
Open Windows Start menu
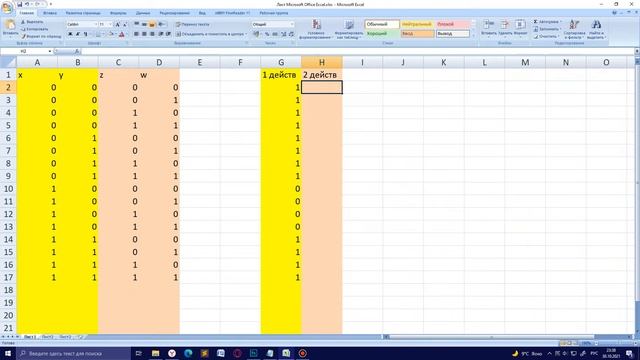click(x=8, y=353)
